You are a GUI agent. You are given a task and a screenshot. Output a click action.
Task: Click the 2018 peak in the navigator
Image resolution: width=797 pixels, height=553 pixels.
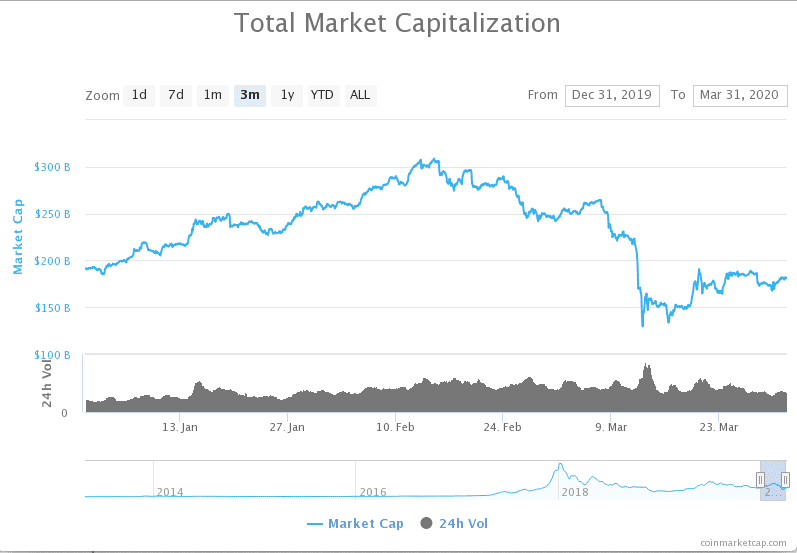coord(560,465)
